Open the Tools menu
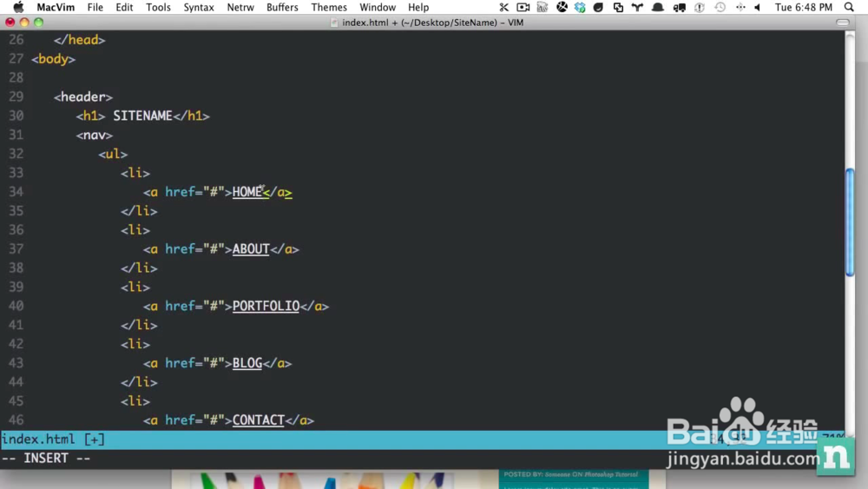 pyautogui.click(x=158, y=7)
